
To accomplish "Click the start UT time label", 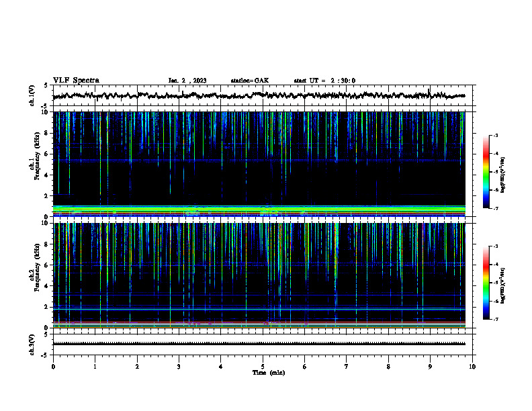I will point(324,81).
